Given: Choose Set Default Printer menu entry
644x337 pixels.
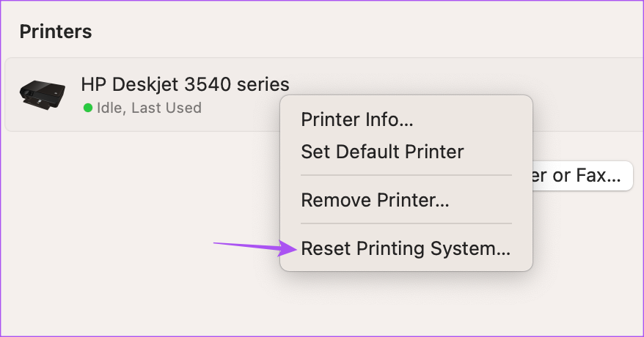Looking at the screenshot, I should 382,152.
